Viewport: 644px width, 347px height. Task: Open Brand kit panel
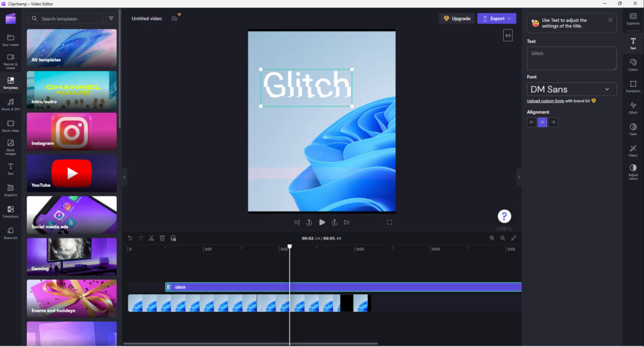[x=11, y=233]
